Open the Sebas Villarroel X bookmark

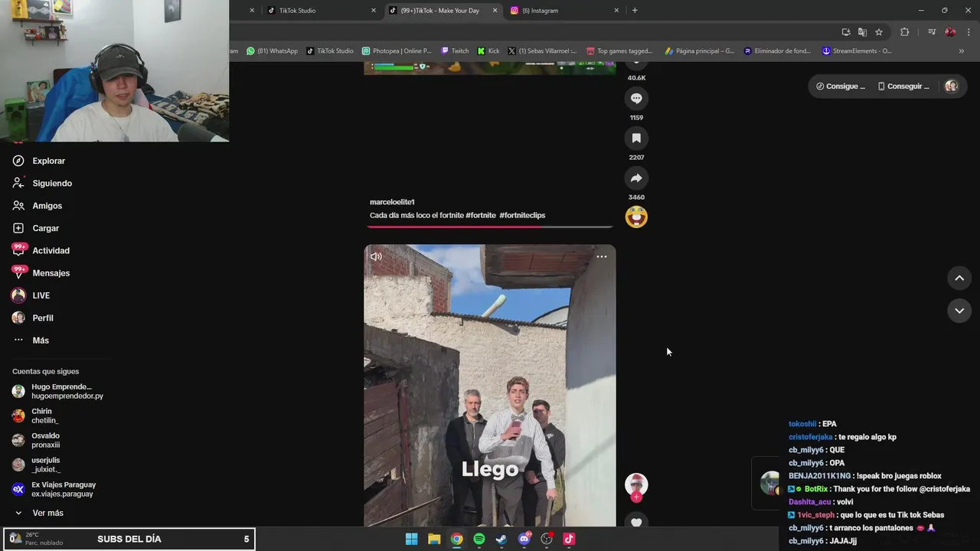pyautogui.click(x=542, y=51)
